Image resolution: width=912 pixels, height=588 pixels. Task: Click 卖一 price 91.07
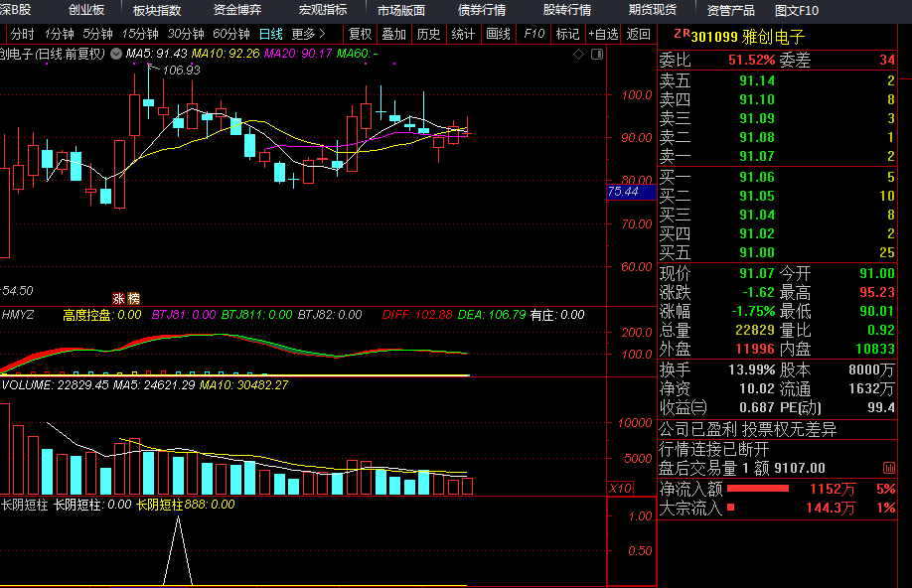(x=757, y=156)
